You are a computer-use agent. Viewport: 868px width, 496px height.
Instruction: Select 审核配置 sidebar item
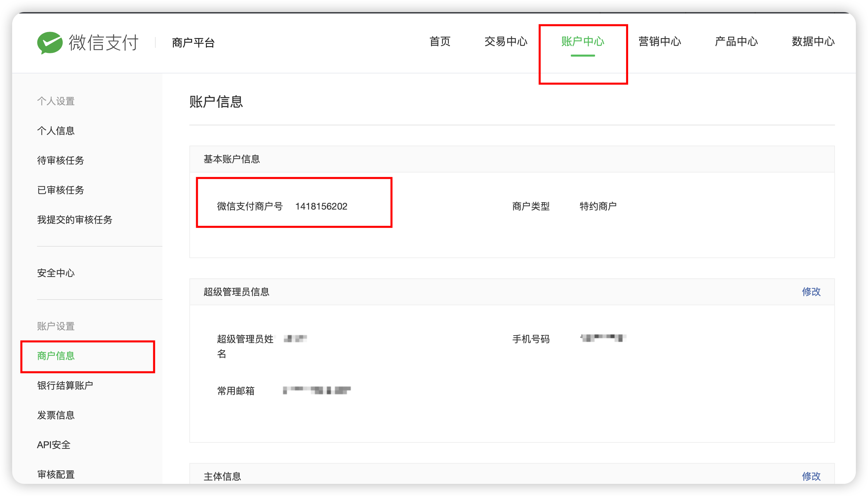tap(56, 474)
